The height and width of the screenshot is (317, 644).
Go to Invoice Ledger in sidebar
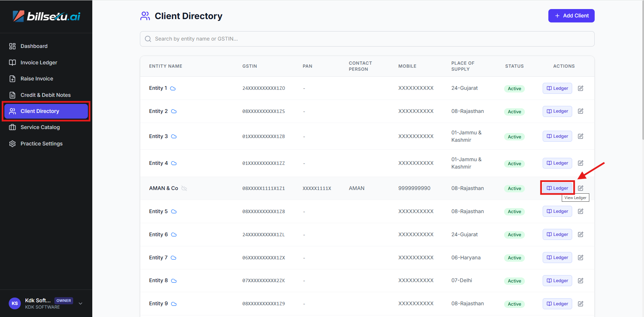(x=39, y=63)
